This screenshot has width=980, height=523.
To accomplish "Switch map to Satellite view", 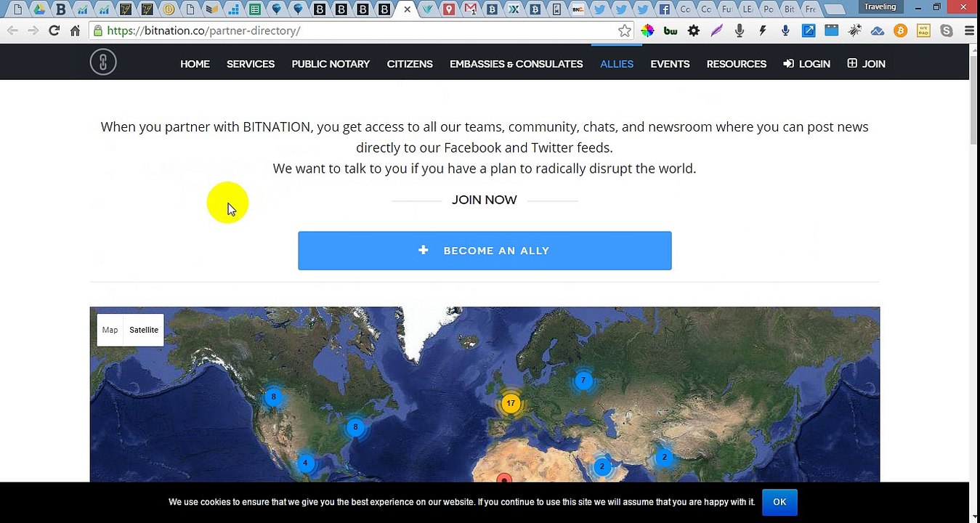I will (144, 330).
